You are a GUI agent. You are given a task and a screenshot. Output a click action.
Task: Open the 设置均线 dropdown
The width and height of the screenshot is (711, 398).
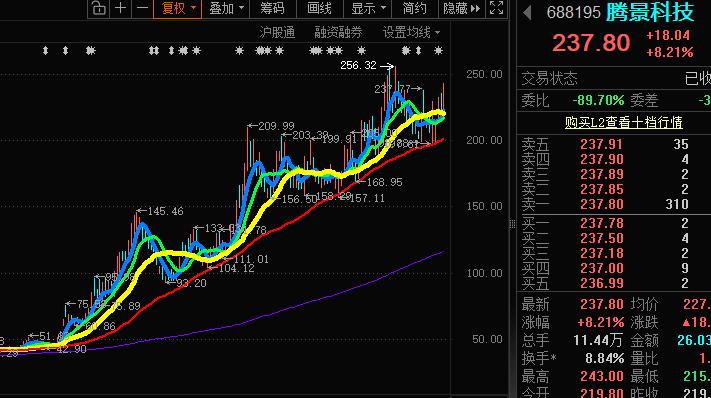click(x=411, y=32)
